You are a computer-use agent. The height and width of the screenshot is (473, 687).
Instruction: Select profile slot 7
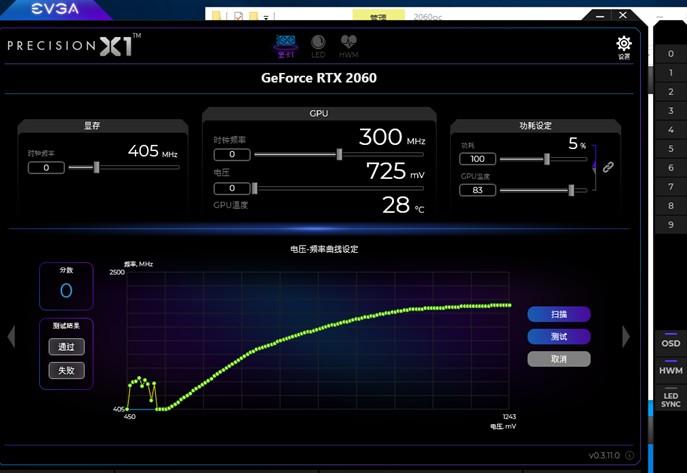tap(670, 187)
